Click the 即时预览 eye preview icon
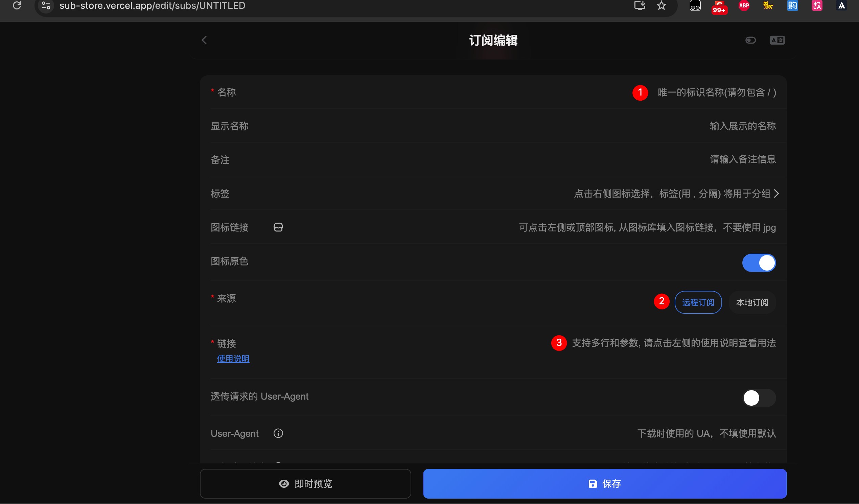This screenshot has width=859, height=504. pyautogui.click(x=284, y=483)
